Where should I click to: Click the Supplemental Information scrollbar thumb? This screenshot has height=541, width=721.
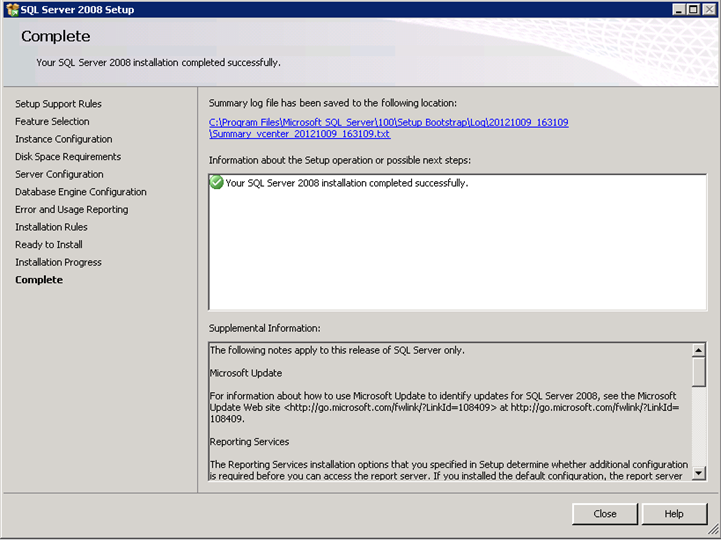[698, 372]
